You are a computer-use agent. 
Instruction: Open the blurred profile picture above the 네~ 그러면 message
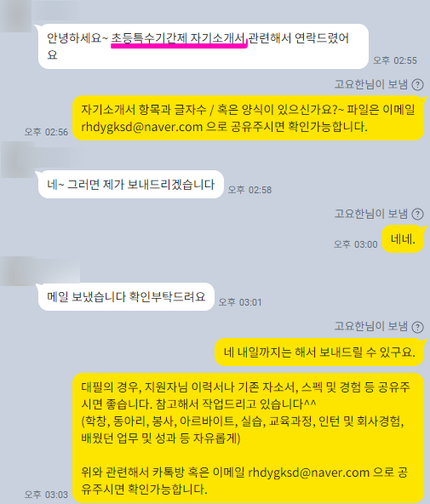tap(17, 160)
